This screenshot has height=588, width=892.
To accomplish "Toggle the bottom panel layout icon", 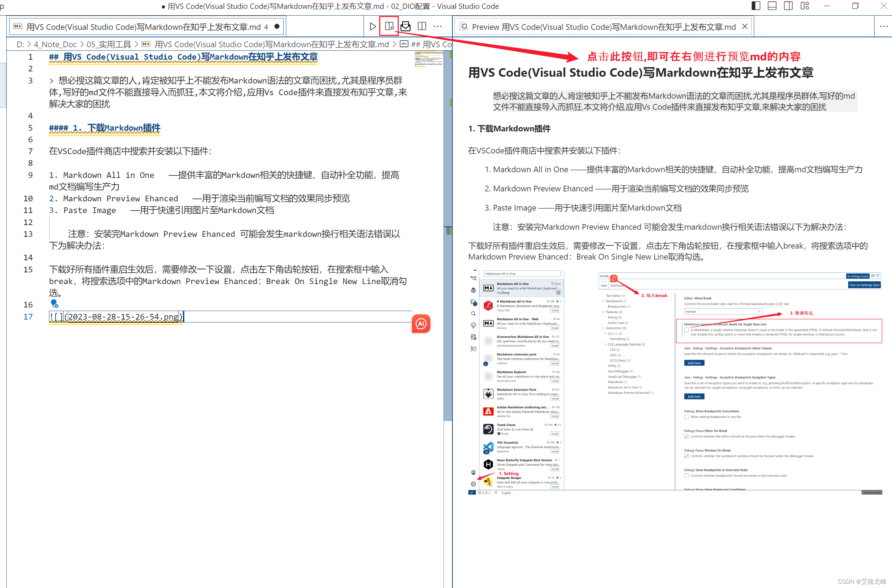I will click(x=772, y=6).
